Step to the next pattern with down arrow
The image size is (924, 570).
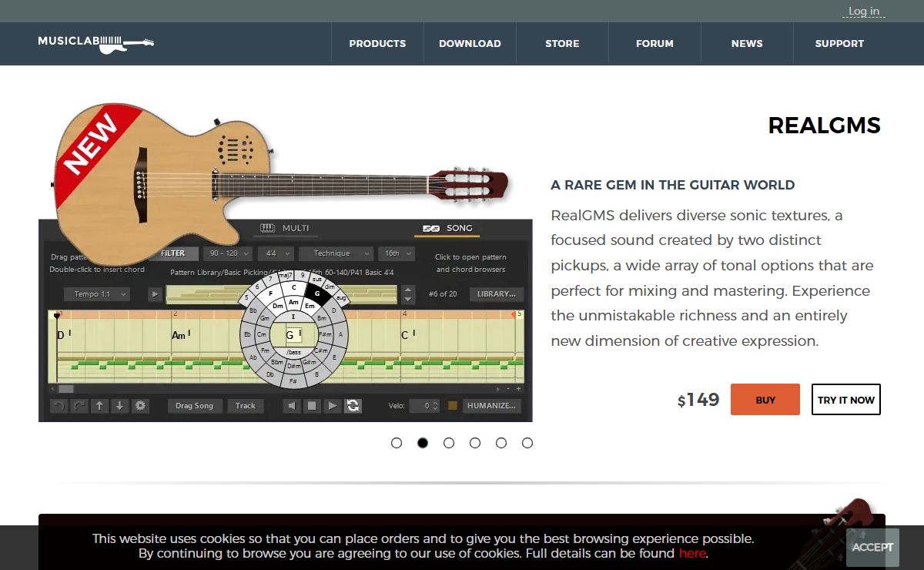(x=409, y=299)
